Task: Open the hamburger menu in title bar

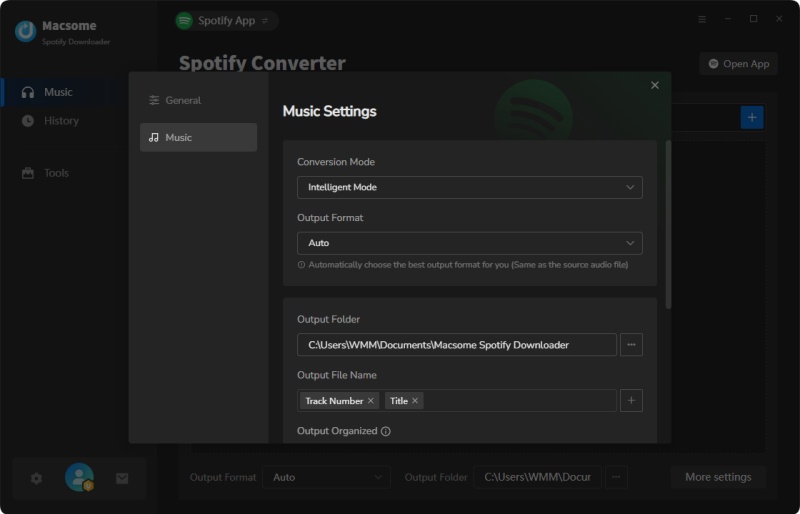Action: click(702, 19)
